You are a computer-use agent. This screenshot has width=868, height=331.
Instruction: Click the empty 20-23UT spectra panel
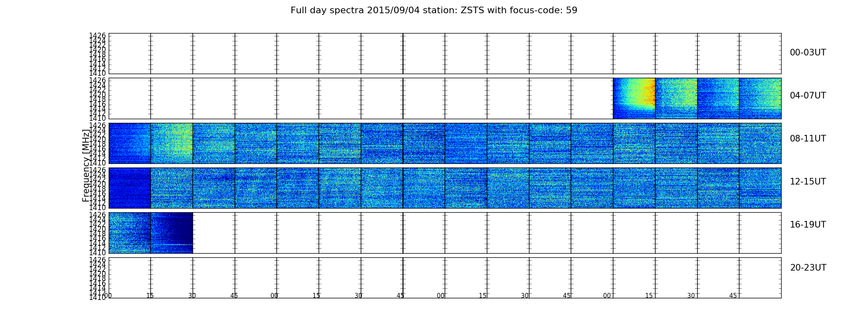tap(445, 278)
